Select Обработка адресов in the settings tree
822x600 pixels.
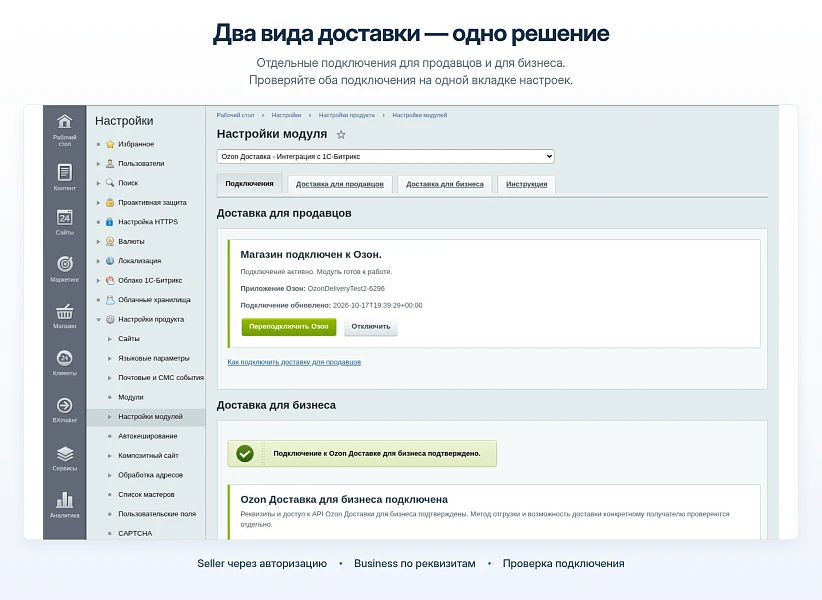coord(150,475)
